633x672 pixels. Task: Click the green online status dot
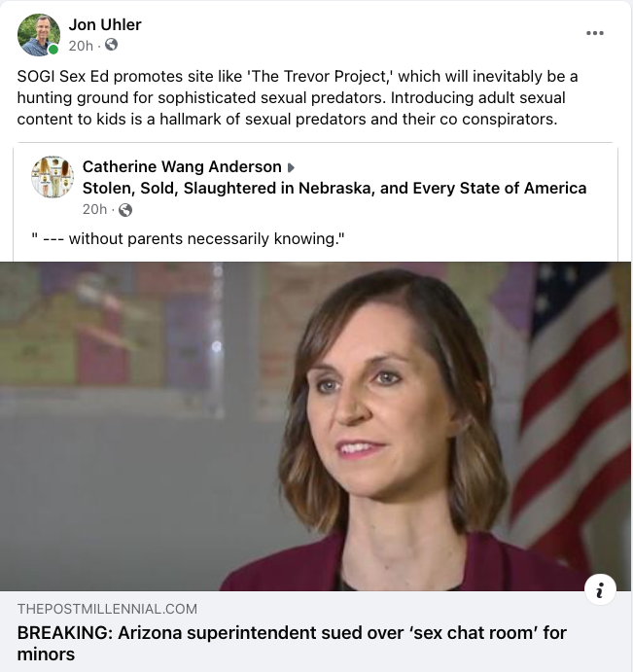coord(53,50)
